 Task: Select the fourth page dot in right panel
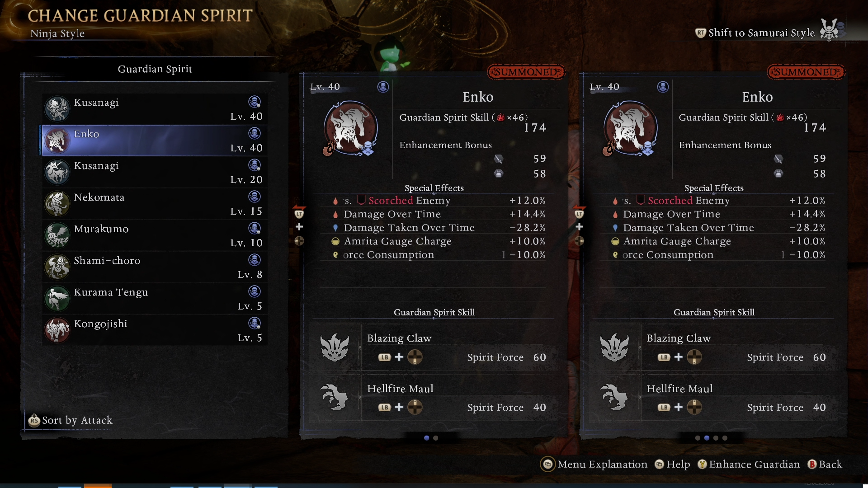point(725,438)
